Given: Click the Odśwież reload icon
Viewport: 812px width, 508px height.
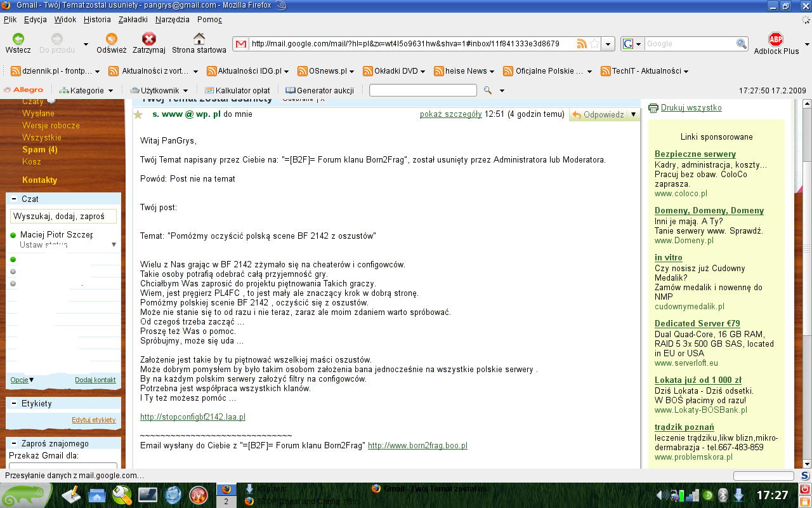Looking at the screenshot, I should [x=112, y=39].
